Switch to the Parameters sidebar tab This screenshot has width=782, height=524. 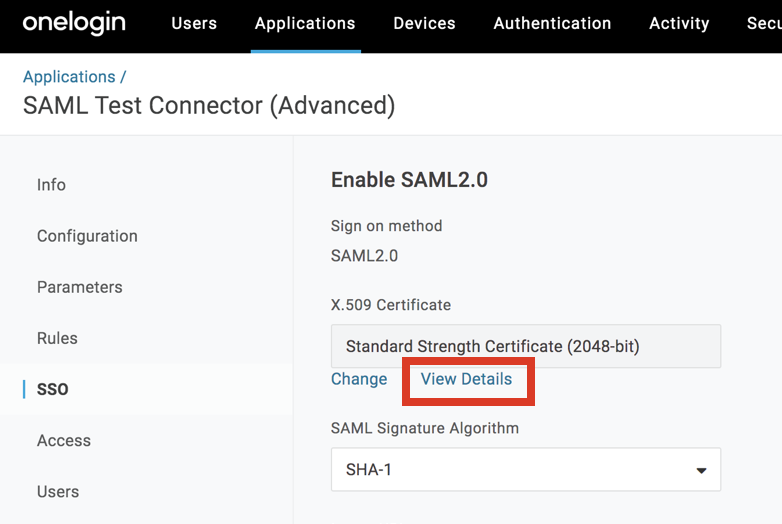(80, 287)
